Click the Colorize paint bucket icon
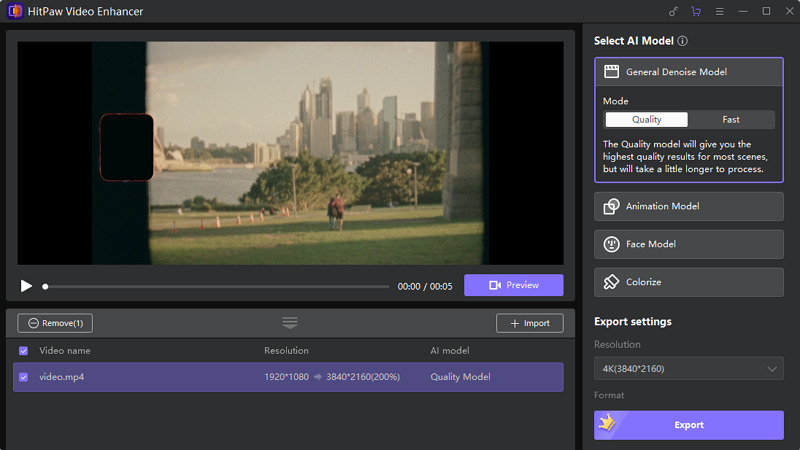The image size is (800, 450). pyautogui.click(x=611, y=282)
